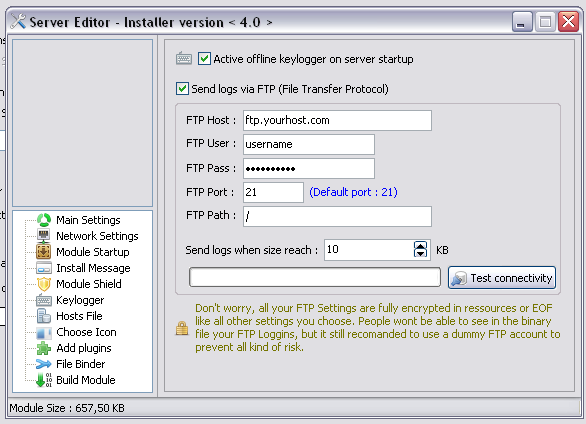
Task: Go to Choose Icon section
Action: 86,332
